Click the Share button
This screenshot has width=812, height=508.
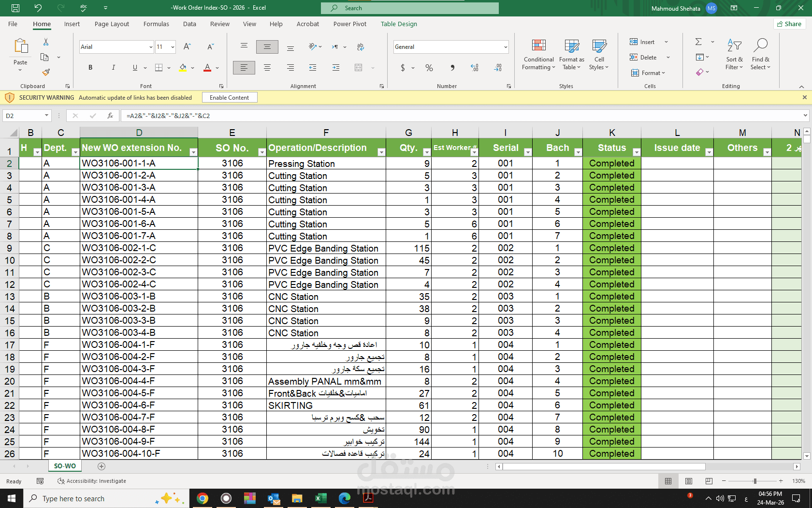tap(789, 24)
